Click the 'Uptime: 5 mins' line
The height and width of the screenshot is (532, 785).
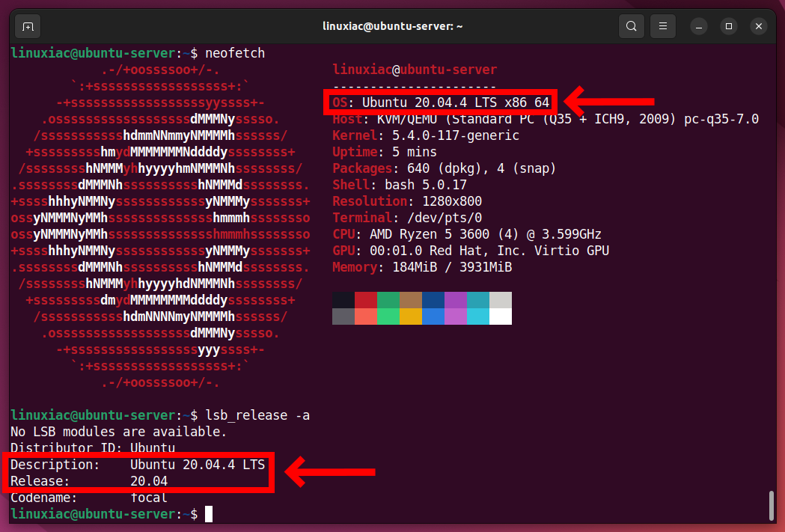[385, 152]
